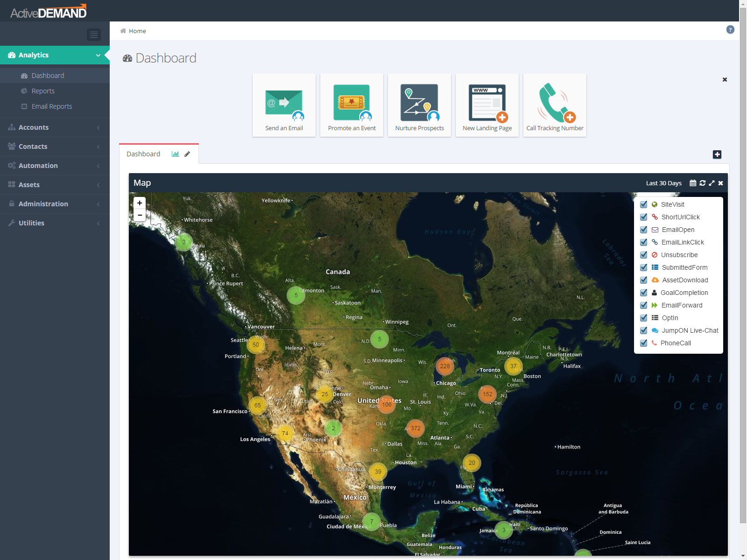747x560 pixels.
Task: Zoom in on the map
Action: [x=140, y=203]
